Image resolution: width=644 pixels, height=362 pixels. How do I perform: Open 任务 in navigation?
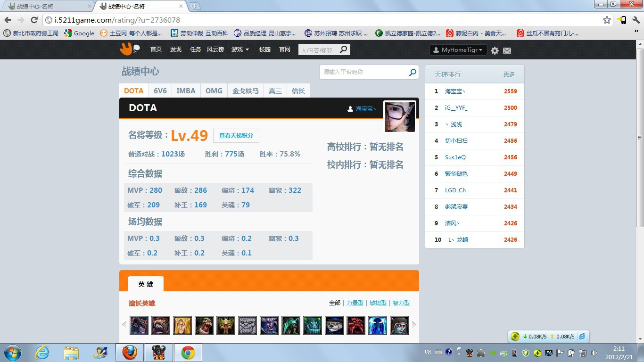[x=196, y=49]
